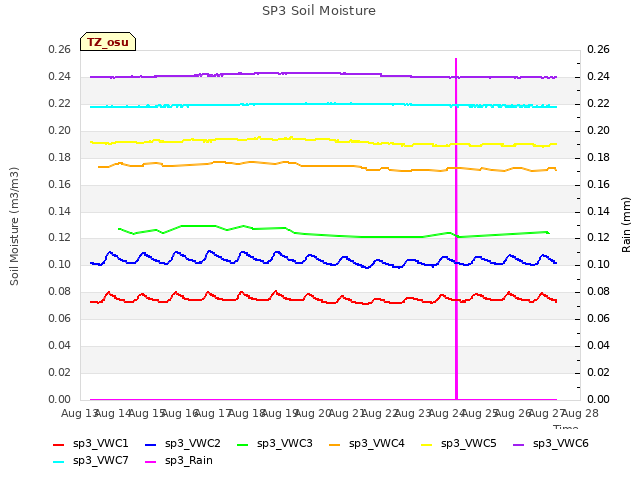Click the TZ_osu label badge
This screenshot has height=480, width=640.
pyautogui.click(x=108, y=42)
